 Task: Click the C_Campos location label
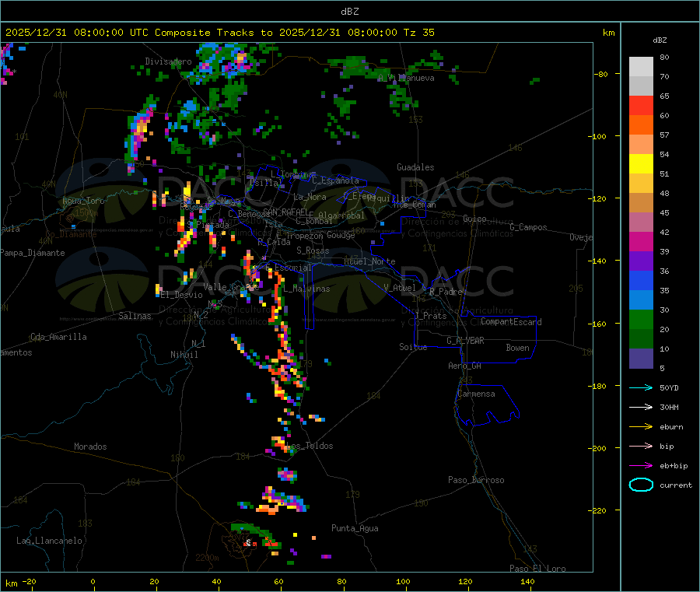click(x=528, y=227)
